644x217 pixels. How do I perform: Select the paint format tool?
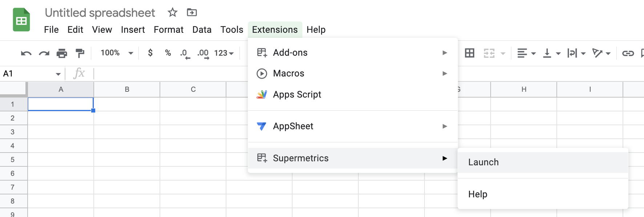(x=80, y=54)
